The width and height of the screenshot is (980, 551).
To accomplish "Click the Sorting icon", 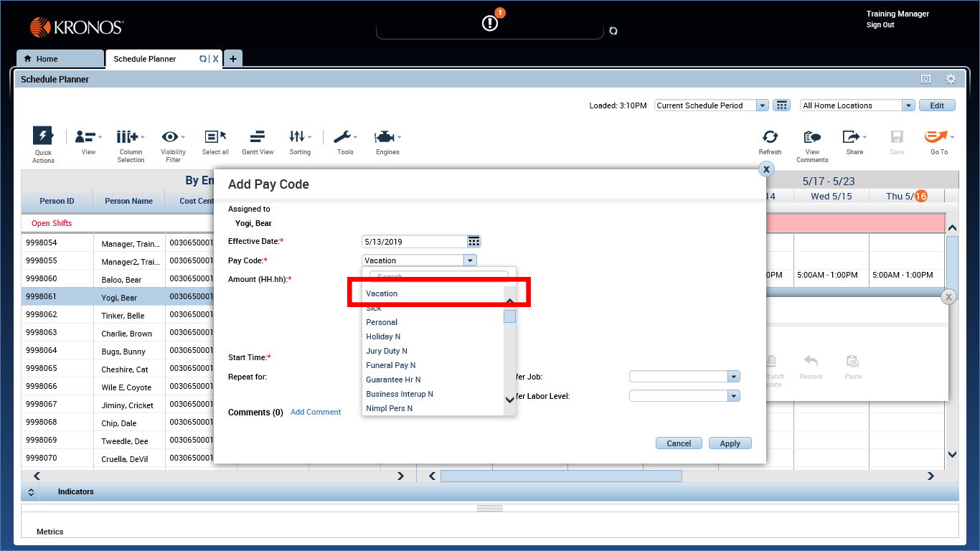I will (x=298, y=136).
